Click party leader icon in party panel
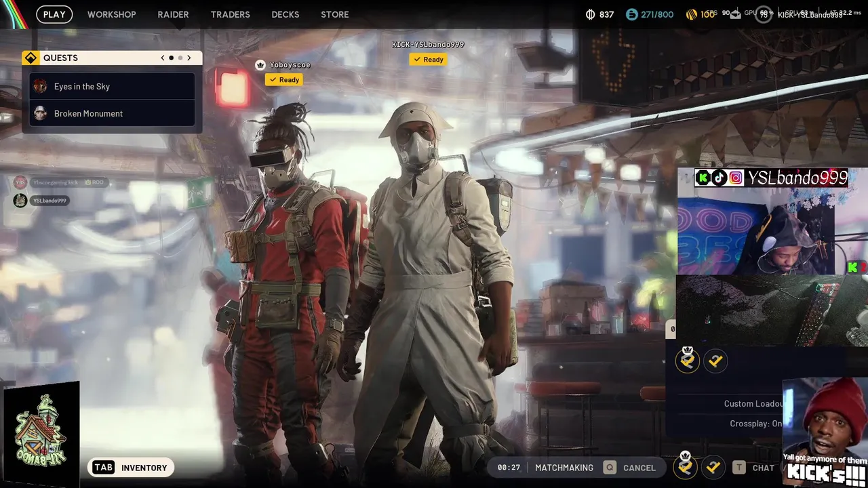This screenshot has height=488, width=868. click(x=688, y=361)
